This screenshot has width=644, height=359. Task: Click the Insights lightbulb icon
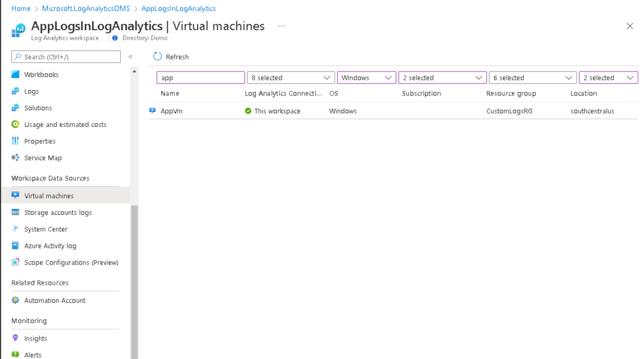tap(16, 338)
